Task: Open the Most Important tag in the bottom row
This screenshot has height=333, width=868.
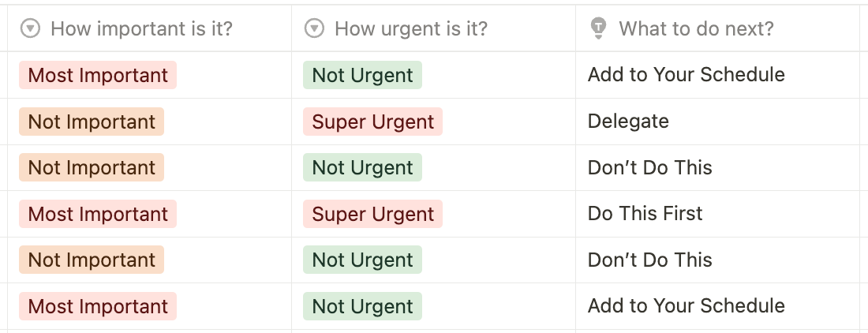Action: tap(98, 306)
